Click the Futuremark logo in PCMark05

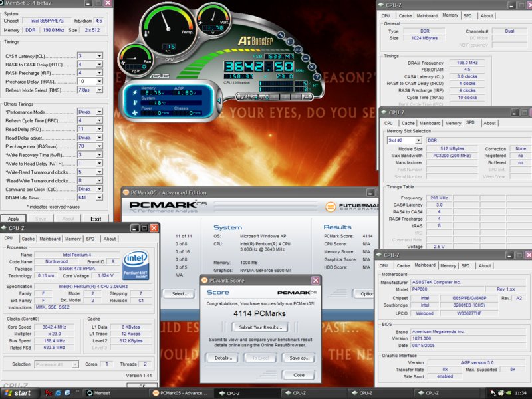point(352,207)
